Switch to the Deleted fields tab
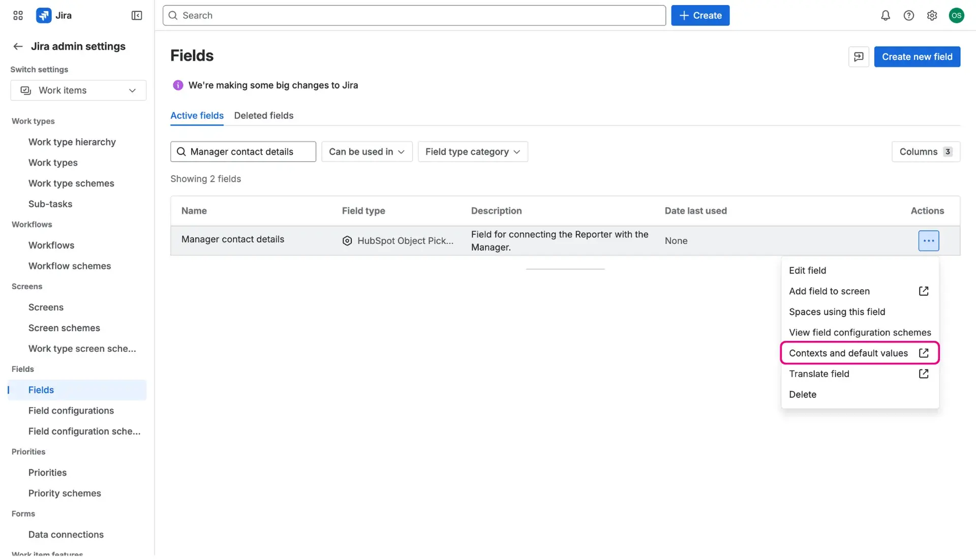Viewport: 976px width, 560px height. coord(263,115)
